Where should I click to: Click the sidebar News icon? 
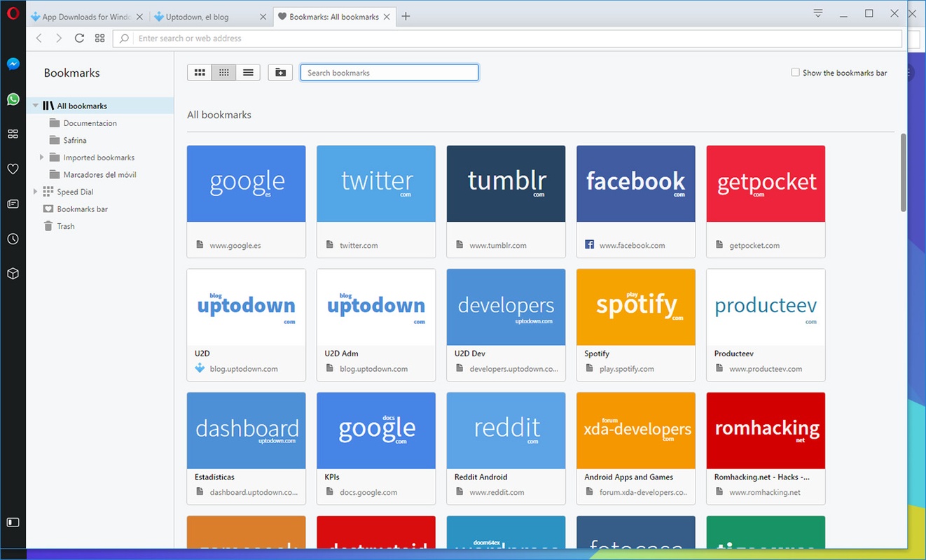[x=13, y=204]
